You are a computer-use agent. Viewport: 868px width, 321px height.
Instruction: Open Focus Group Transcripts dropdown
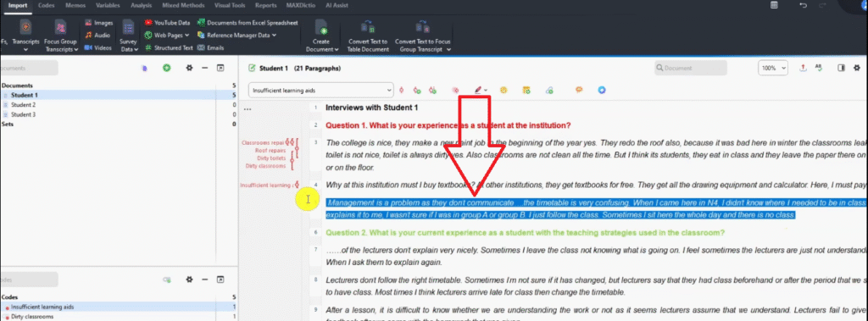click(61, 36)
